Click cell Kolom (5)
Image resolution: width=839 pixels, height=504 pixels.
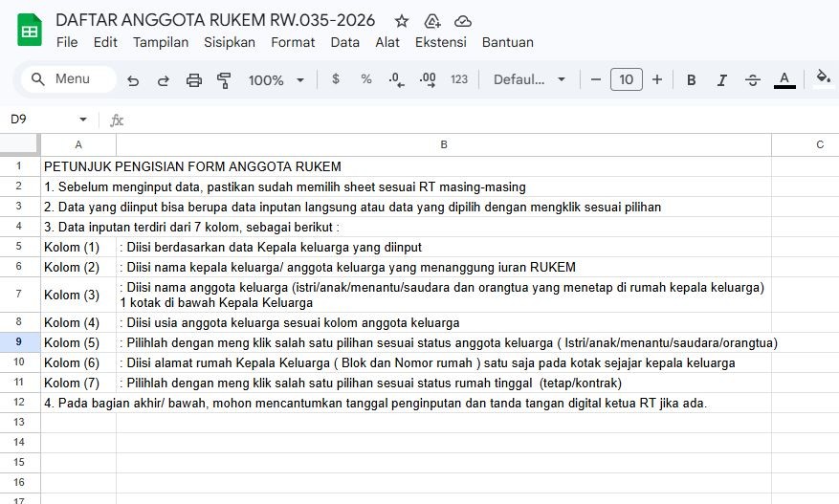click(x=78, y=342)
